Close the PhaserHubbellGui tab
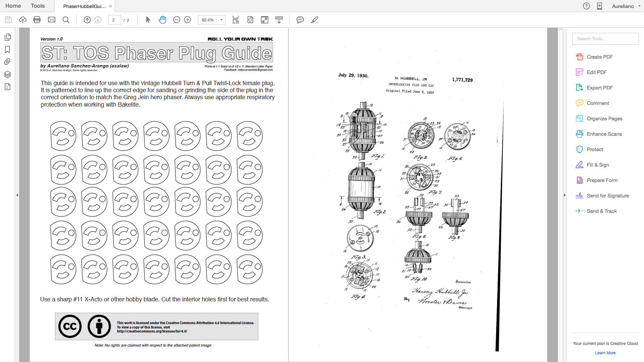644x362 pixels. point(110,6)
